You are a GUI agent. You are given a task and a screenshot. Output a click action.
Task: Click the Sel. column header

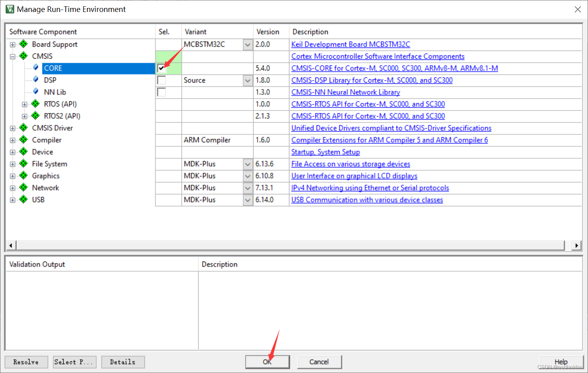168,31
